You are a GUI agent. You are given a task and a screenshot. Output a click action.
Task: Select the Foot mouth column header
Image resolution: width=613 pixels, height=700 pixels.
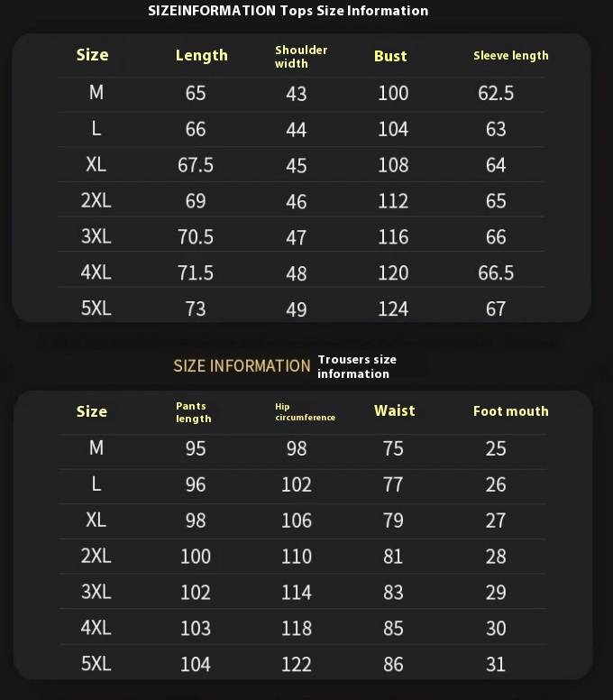510,411
